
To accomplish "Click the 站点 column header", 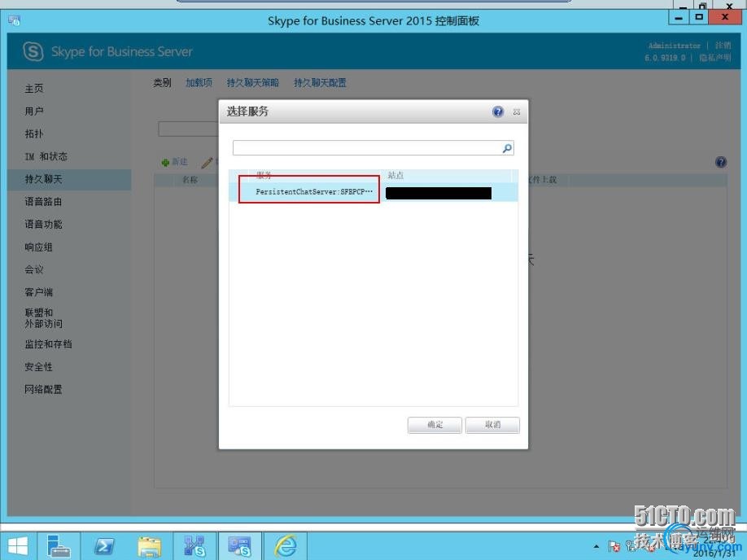I will [395, 175].
